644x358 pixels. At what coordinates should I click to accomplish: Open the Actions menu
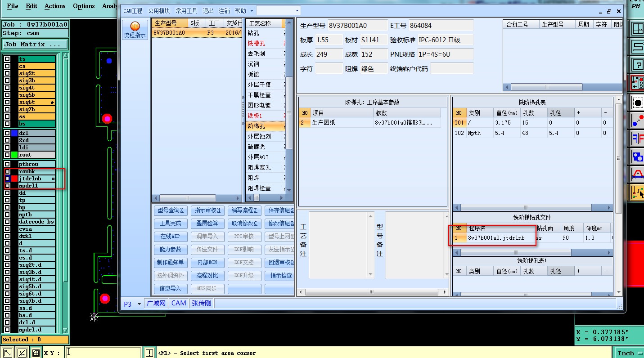[55, 6]
